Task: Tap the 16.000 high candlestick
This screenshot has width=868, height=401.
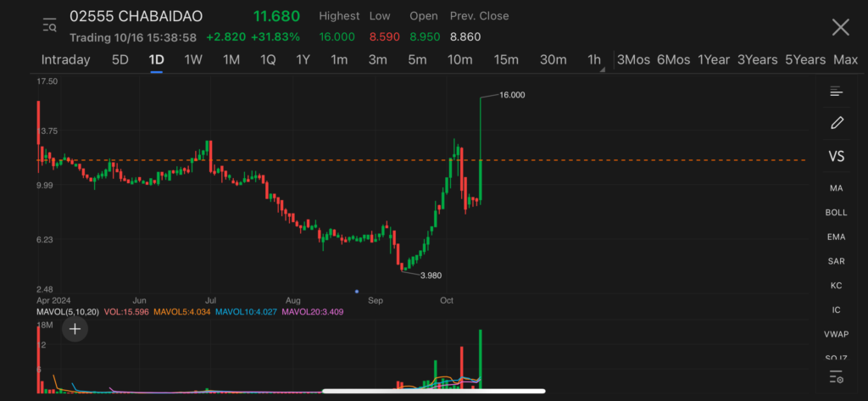Action: (x=481, y=127)
